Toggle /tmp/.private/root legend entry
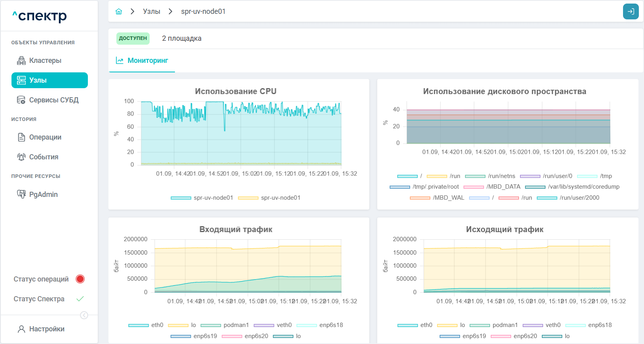Image resolution: width=644 pixels, height=344 pixels. click(424, 187)
